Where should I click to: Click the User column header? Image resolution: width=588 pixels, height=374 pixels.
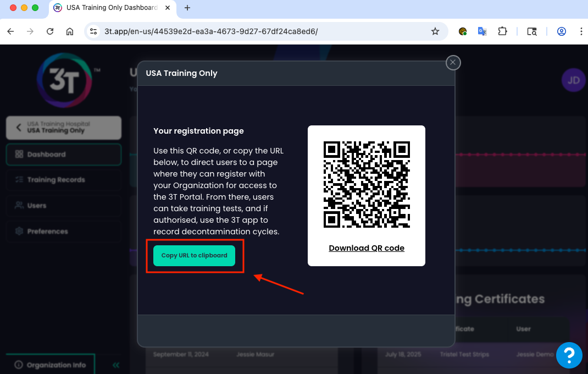click(524, 329)
